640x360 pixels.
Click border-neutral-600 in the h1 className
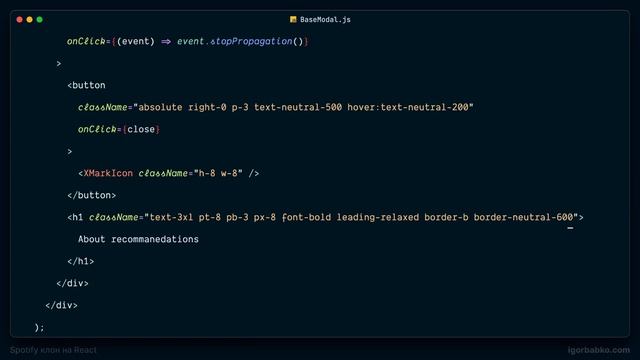[523, 218]
